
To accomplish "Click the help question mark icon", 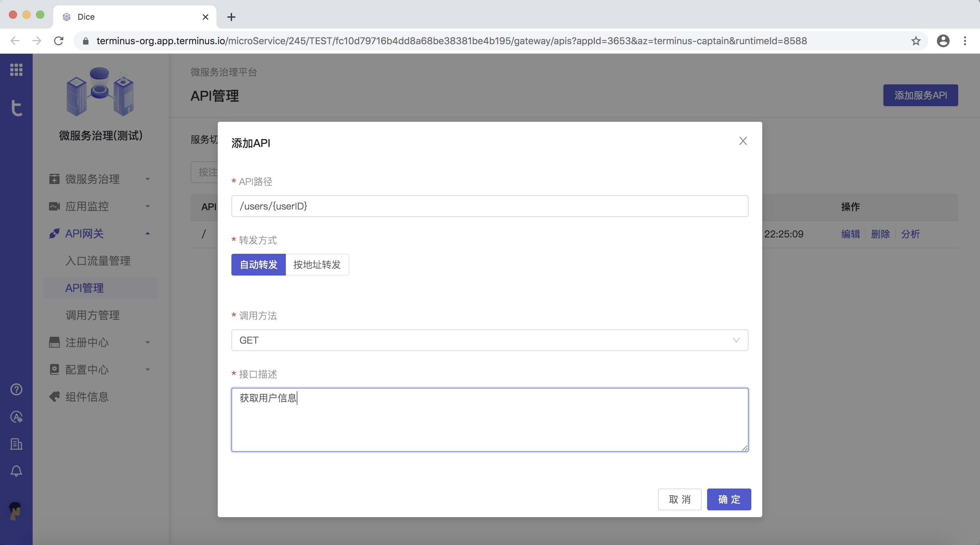I will pyautogui.click(x=16, y=389).
